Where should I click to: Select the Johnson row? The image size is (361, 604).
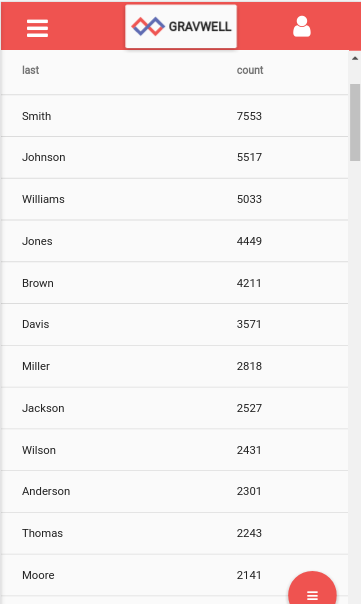[x=175, y=157]
